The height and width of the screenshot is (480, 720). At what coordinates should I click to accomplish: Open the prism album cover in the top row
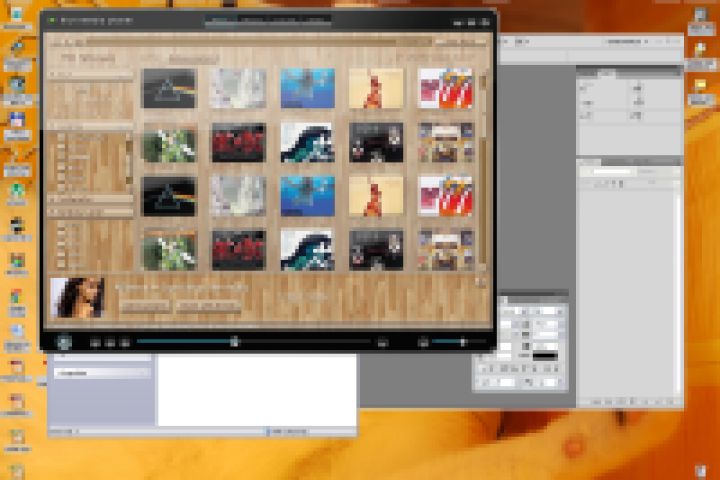point(169,88)
